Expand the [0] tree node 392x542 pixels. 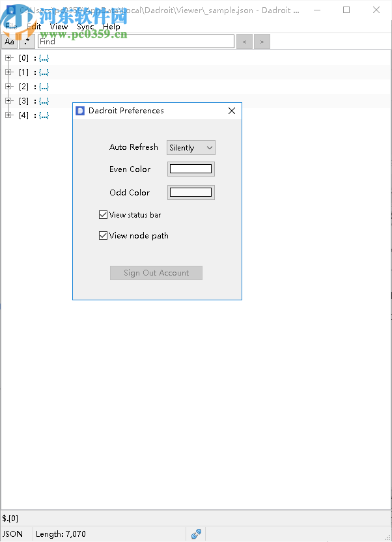point(8,58)
